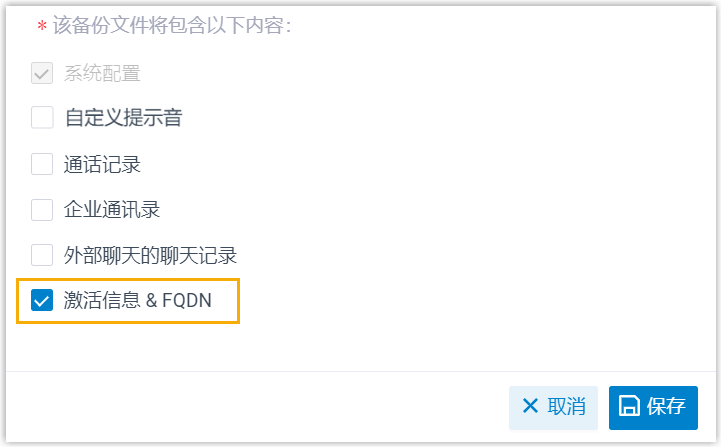Enable the 自定义提示音 checkbox
The height and width of the screenshot is (448, 722).
[42, 118]
